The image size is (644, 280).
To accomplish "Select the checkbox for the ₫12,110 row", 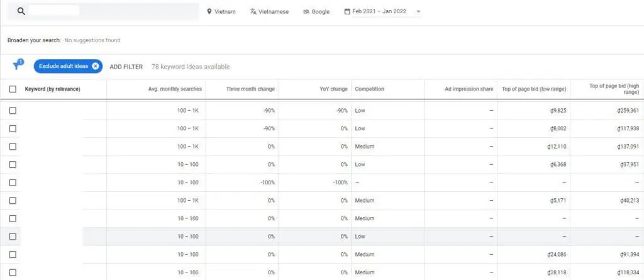I will [x=13, y=147].
